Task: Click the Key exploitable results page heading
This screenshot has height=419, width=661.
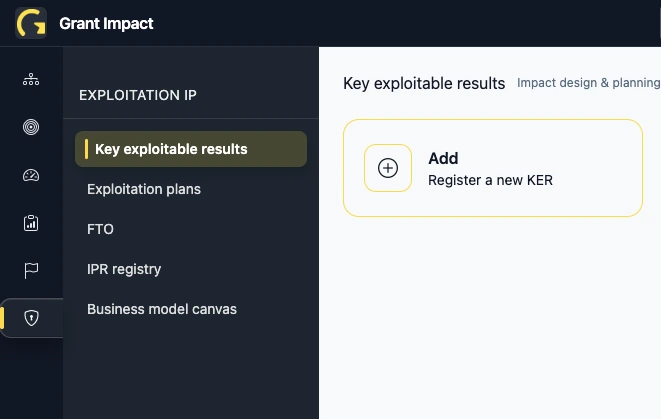Action: pyautogui.click(x=424, y=83)
